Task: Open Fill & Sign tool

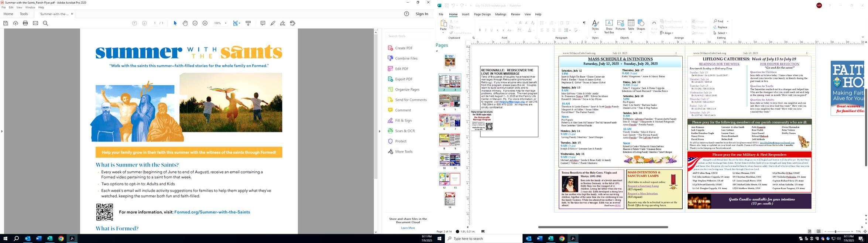Action: point(399,120)
